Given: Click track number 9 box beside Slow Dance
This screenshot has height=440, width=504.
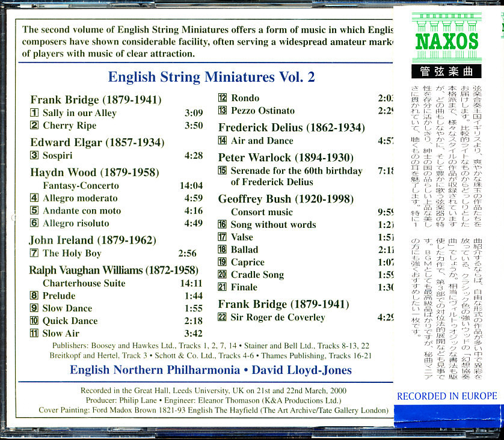Looking at the screenshot, I should coord(34,308).
